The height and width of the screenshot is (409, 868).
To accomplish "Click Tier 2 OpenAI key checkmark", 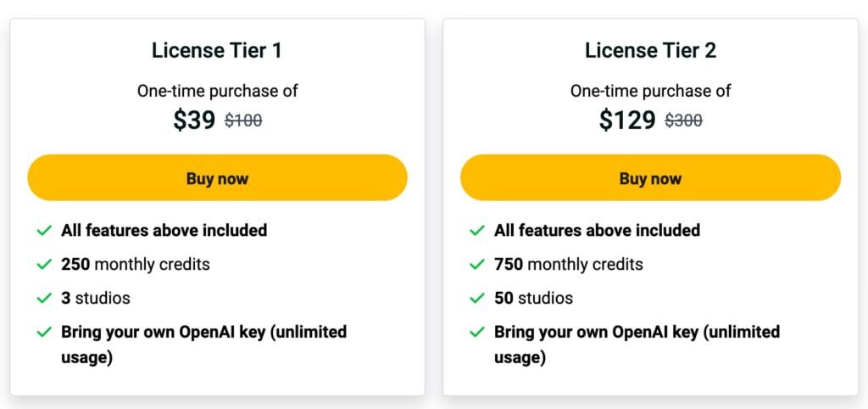I will click(x=476, y=333).
